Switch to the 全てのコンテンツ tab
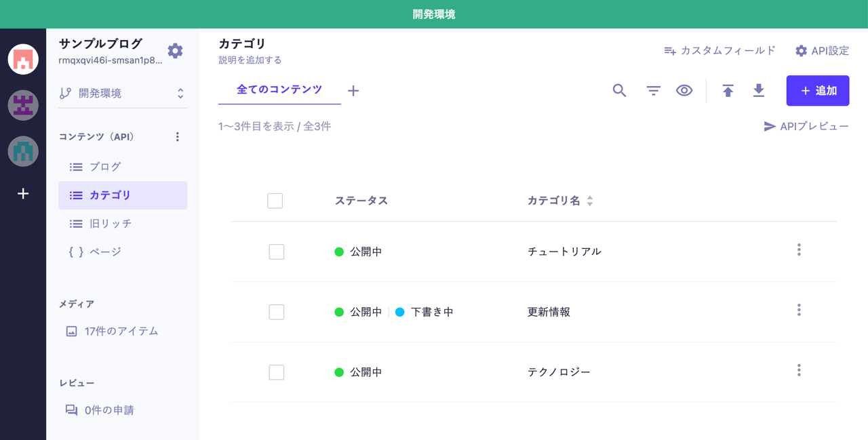Viewport: 868px width, 440px height. (x=278, y=89)
